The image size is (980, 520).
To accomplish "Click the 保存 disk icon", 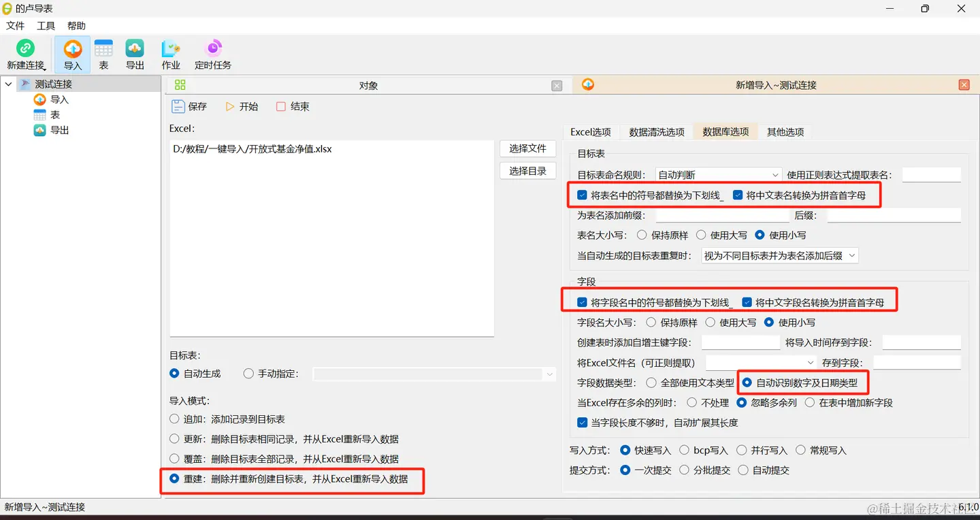I will 178,106.
